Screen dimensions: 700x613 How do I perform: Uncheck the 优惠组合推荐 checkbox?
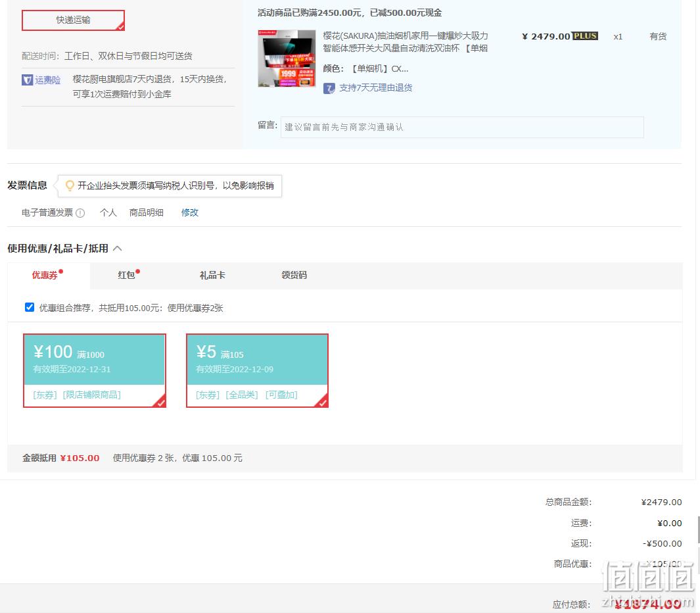30,307
